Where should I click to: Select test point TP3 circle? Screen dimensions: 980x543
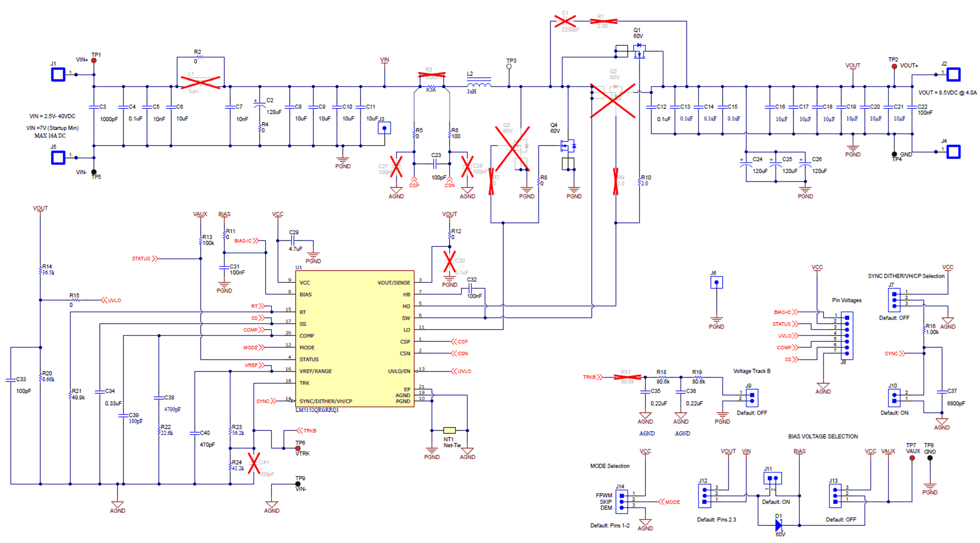(x=509, y=66)
